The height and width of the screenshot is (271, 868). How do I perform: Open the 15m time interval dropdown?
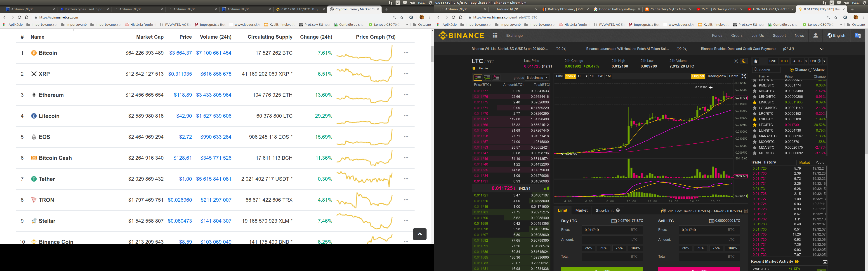coord(571,76)
